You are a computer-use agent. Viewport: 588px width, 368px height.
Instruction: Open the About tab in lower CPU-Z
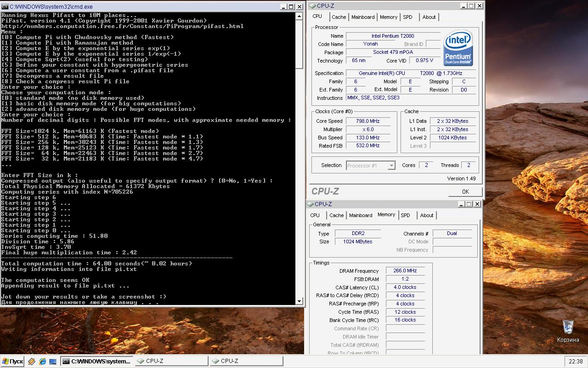click(x=427, y=215)
